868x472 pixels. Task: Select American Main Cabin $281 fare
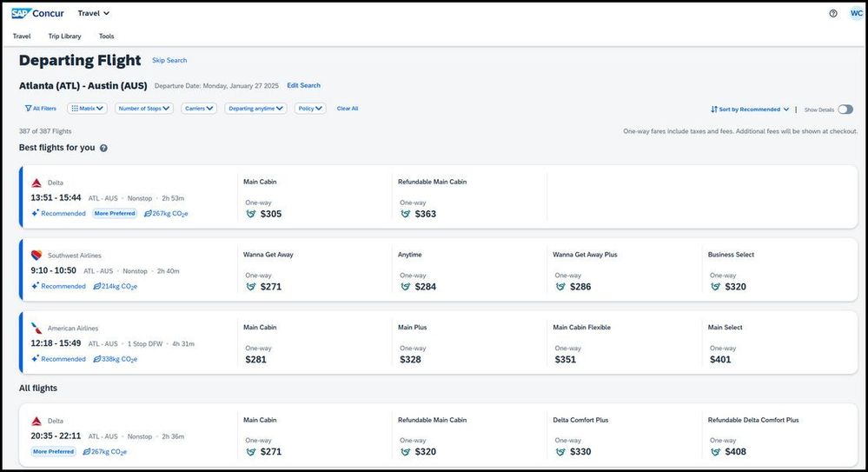pos(315,343)
